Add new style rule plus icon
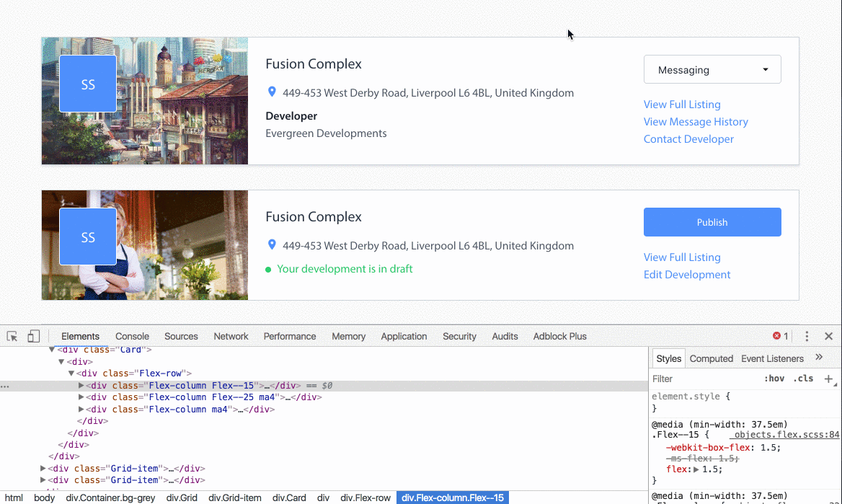The height and width of the screenshot is (504, 842). [x=828, y=379]
